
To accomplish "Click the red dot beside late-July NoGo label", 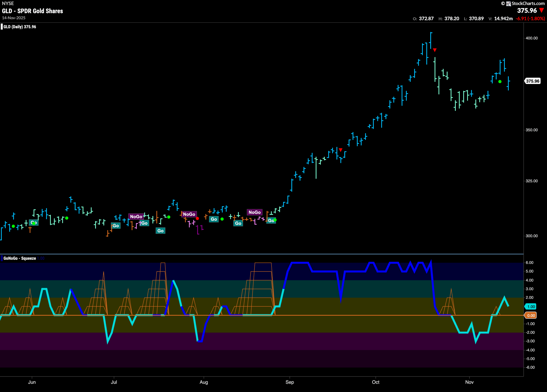I will pos(197,218).
